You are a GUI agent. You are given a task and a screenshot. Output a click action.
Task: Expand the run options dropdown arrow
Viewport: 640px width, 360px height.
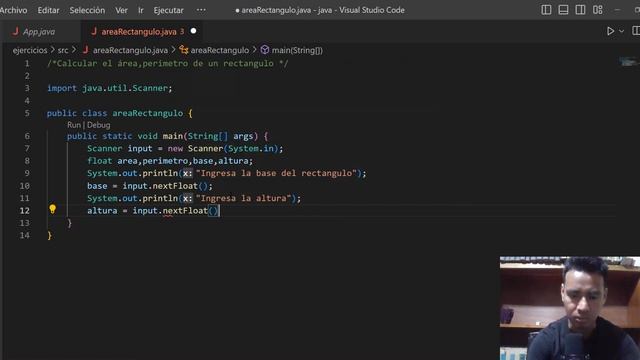coord(622,31)
